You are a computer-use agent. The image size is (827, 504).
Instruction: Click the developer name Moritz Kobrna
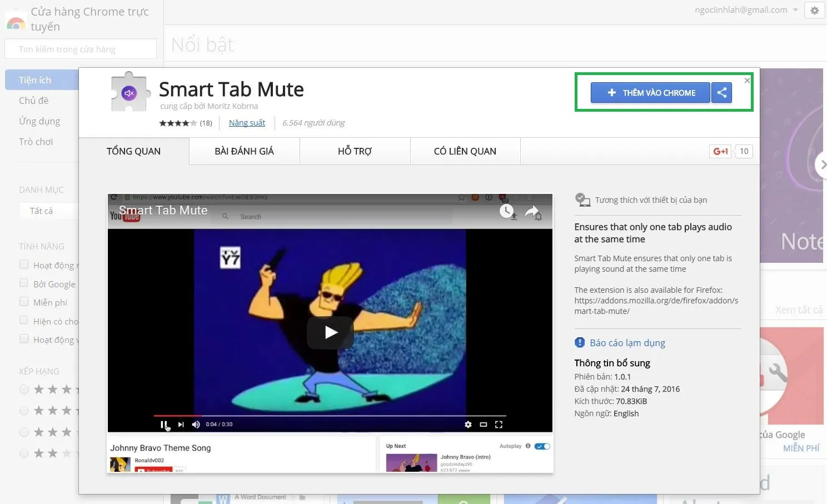click(x=233, y=106)
